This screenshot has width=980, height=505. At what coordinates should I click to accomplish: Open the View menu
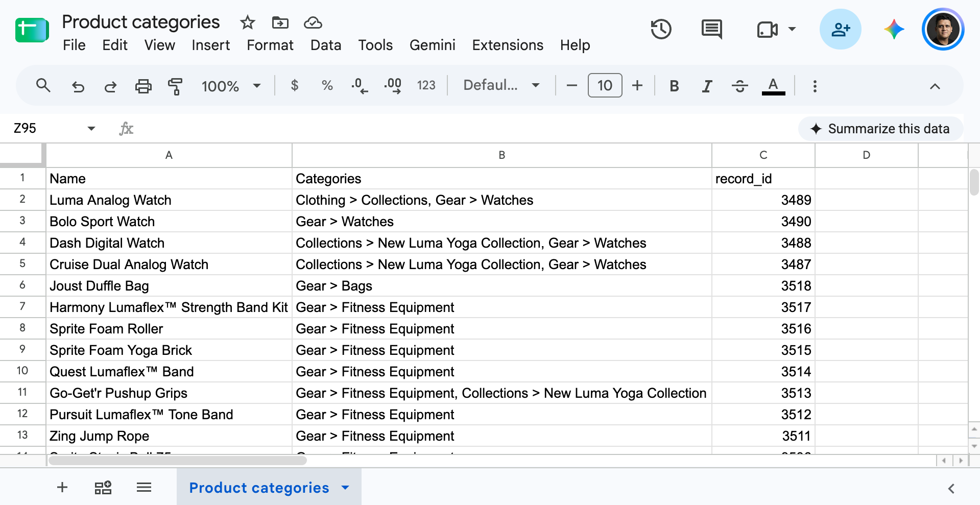click(x=160, y=45)
